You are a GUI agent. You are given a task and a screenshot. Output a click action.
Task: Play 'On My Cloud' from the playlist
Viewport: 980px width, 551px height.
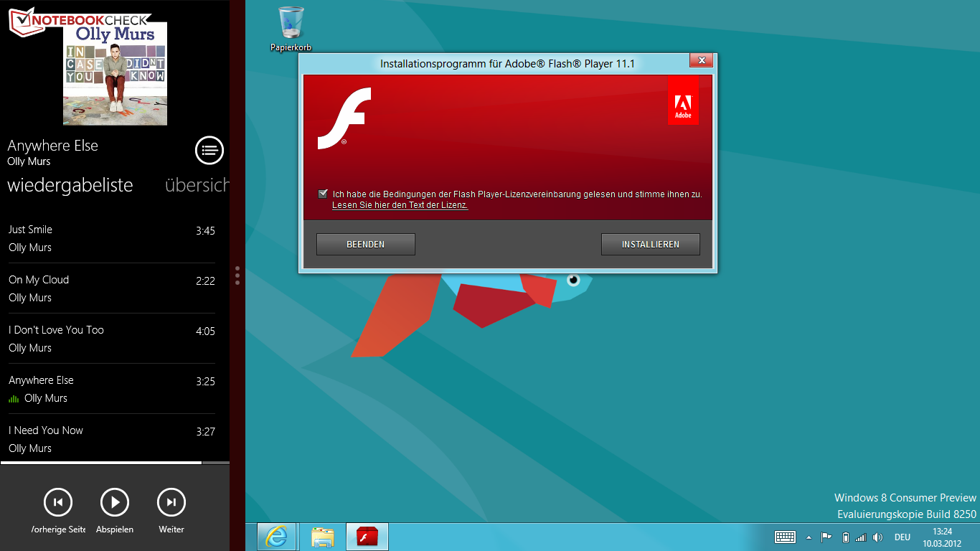pos(112,288)
